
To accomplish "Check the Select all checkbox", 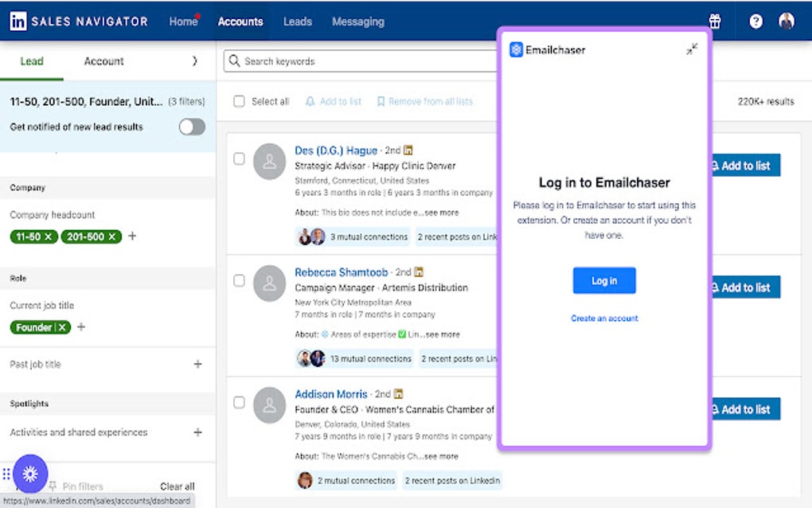I will coord(239,101).
